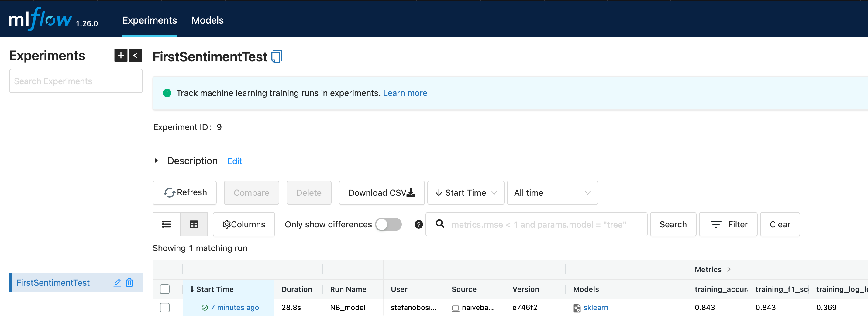Image resolution: width=868 pixels, height=321 pixels.
Task: Rename FirstSentimentTest with the pencil icon
Action: click(x=117, y=283)
